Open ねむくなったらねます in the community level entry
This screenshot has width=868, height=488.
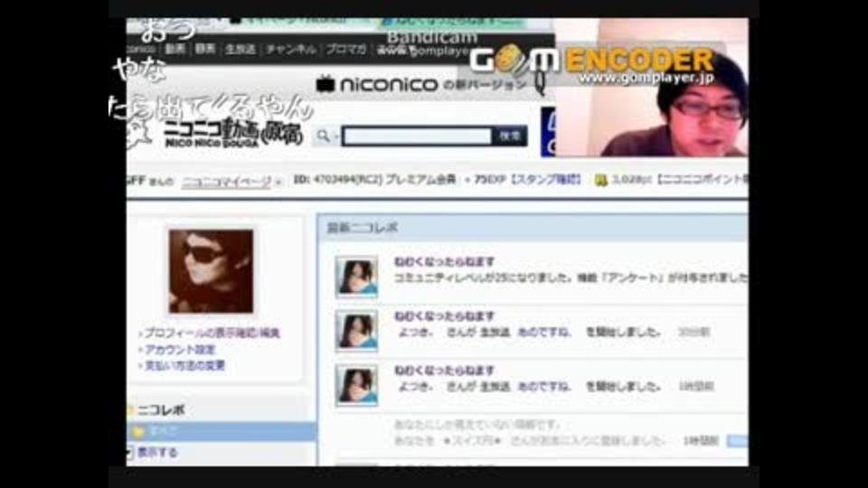(444, 262)
